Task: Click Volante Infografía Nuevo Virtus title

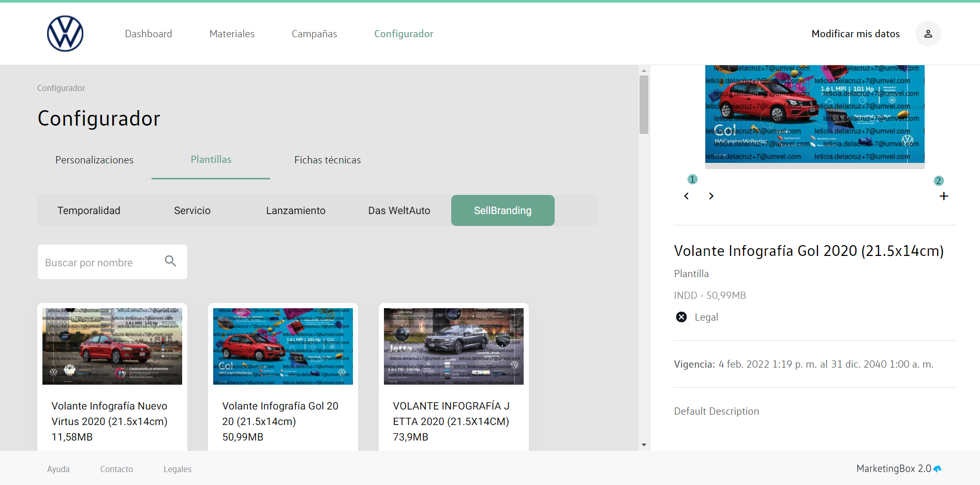Action: pos(109,414)
